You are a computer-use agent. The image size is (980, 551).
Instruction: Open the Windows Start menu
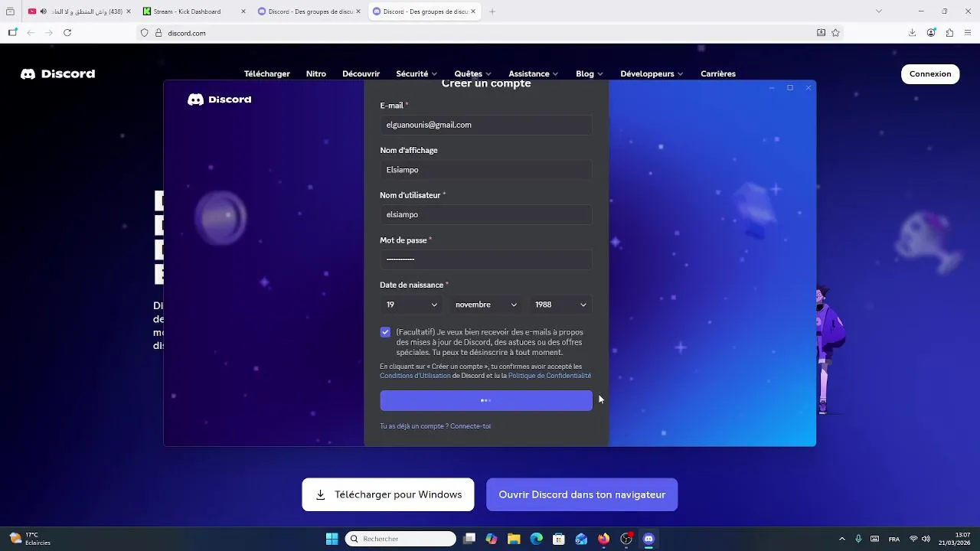click(x=332, y=539)
